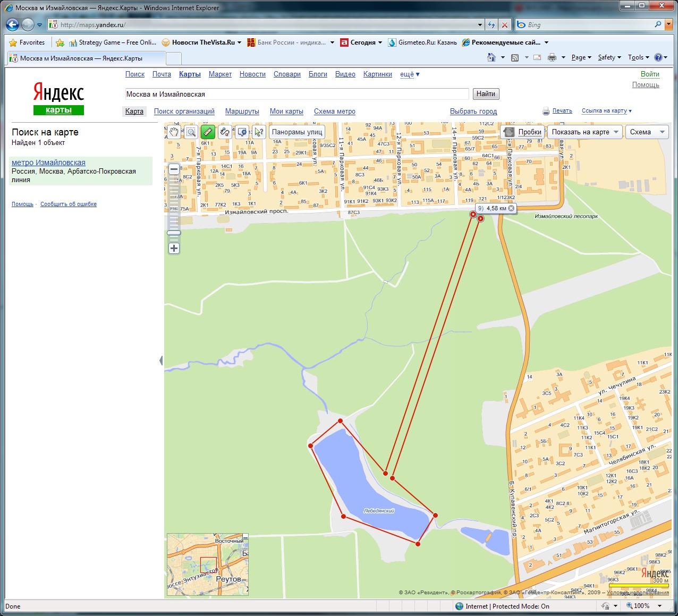Open the Safety menu
This screenshot has height=616, width=678.
pyautogui.click(x=609, y=57)
